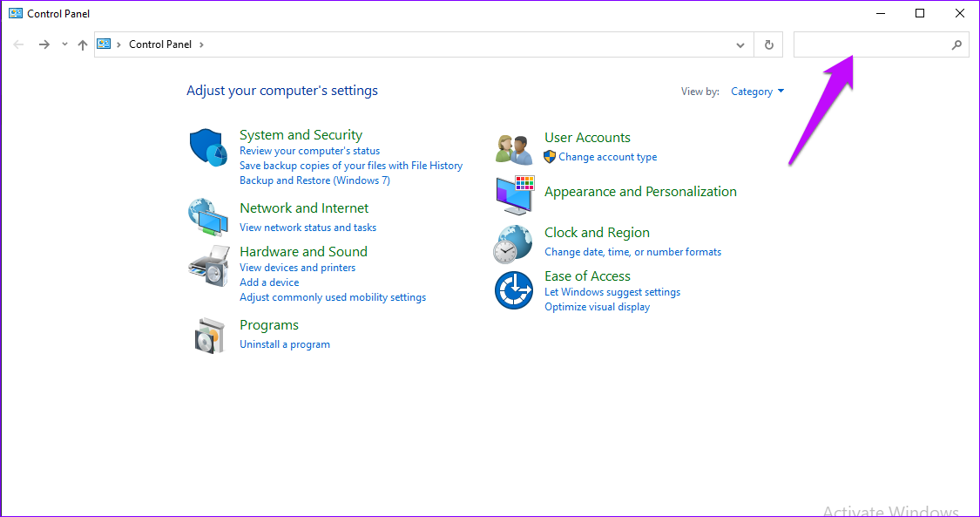Open the recent locations dropdown arrow
This screenshot has width=980, height=517.
(x=64, y=44)
